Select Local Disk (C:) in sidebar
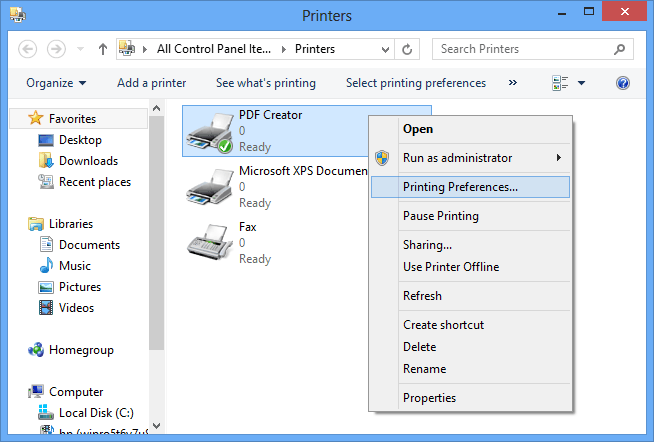This screenshot has height=442, width=654. point(98,412)
